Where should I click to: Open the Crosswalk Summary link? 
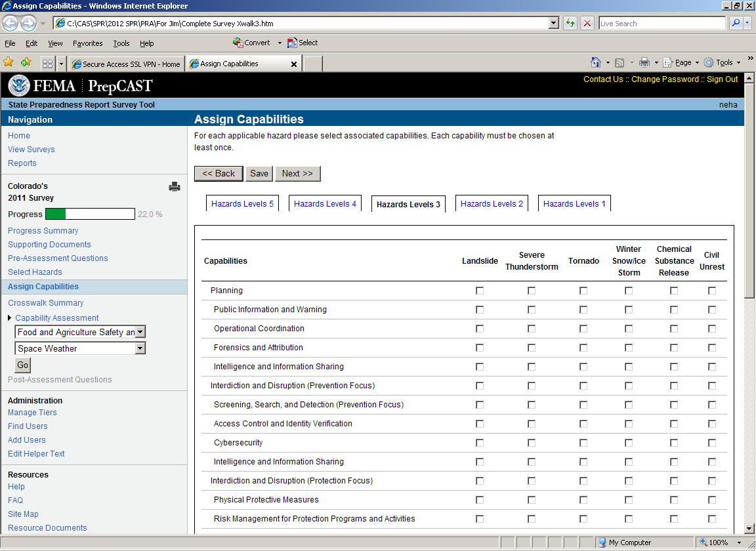click(46, 303)
